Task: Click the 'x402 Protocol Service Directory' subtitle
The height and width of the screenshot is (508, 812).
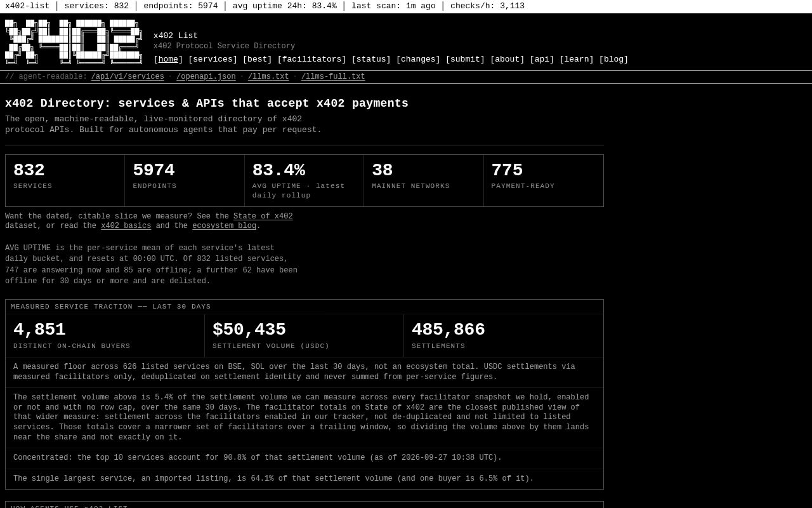Action: click(224, 46)
